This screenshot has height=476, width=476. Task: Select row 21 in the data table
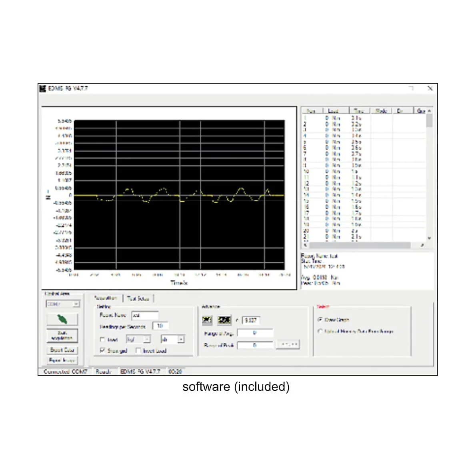(364, 237)
